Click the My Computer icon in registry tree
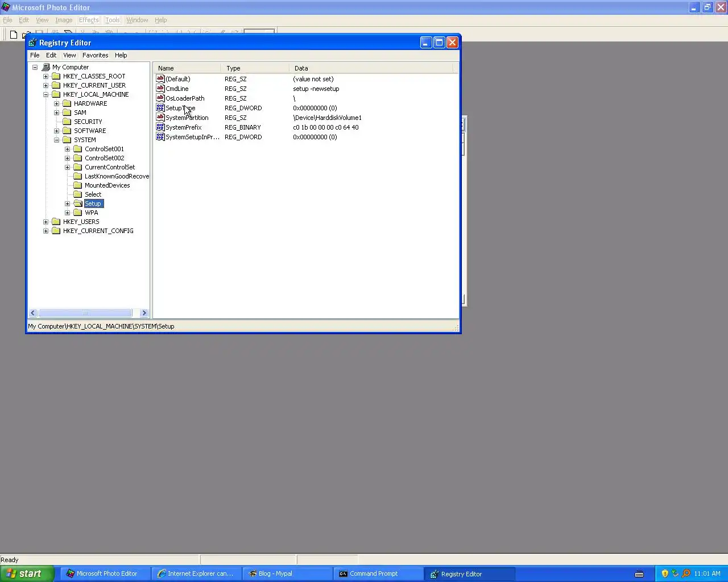Image resolution: width=728 pixels, height=582 pixels. pos(46,67)
